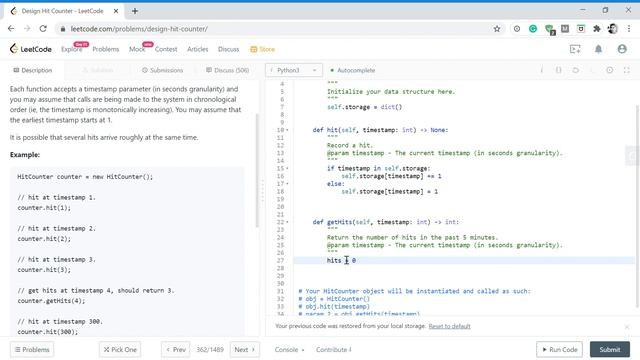Click the Reset to default link
Screen dimensions: 640x360
449,326
